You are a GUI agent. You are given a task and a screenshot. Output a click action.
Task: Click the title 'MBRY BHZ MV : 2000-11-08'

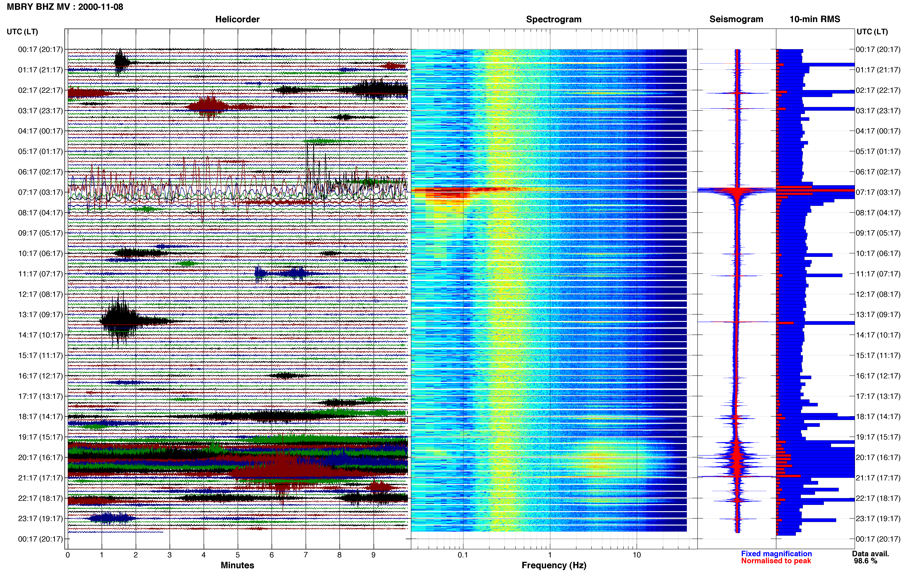(65, 6)
